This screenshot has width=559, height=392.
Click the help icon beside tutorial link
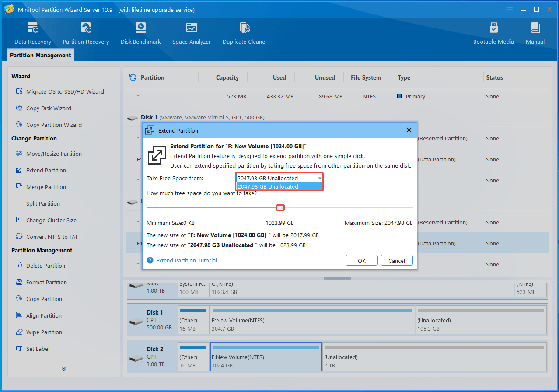(150, 260)
